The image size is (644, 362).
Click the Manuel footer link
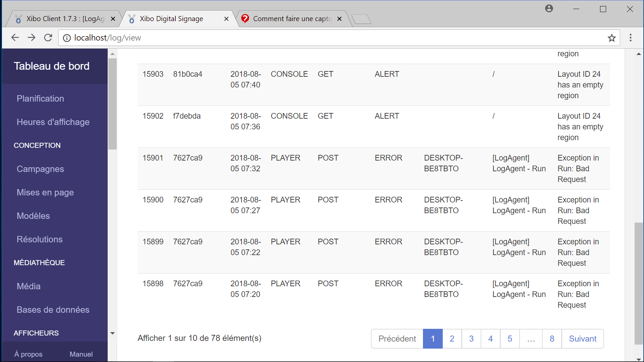81,354
